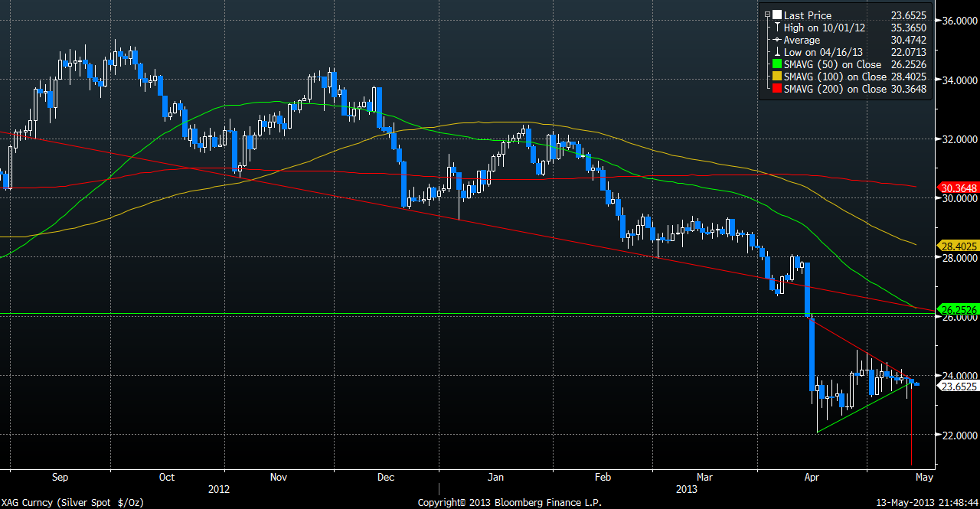This screenshot has width=980, height=509.
Task: Click the white Last Price color swatch
Action: (776, 15)
